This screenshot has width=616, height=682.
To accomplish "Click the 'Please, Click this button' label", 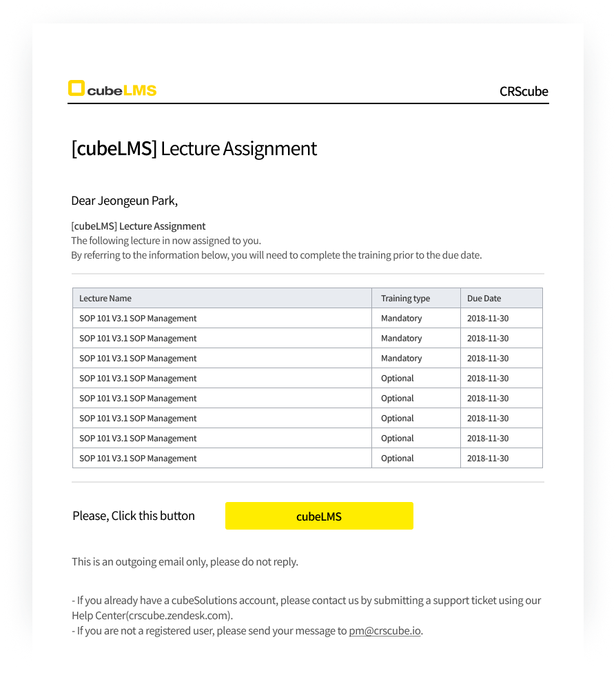I will pos(134,516).
